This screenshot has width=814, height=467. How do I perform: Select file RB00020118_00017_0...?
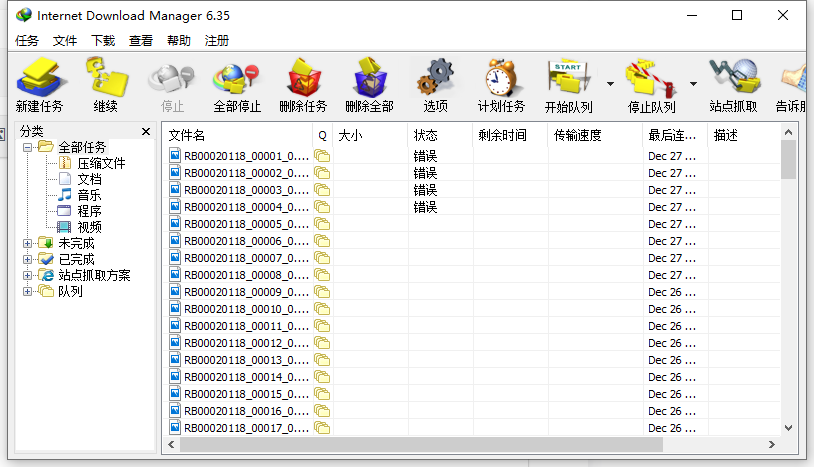tap(247, 428)
